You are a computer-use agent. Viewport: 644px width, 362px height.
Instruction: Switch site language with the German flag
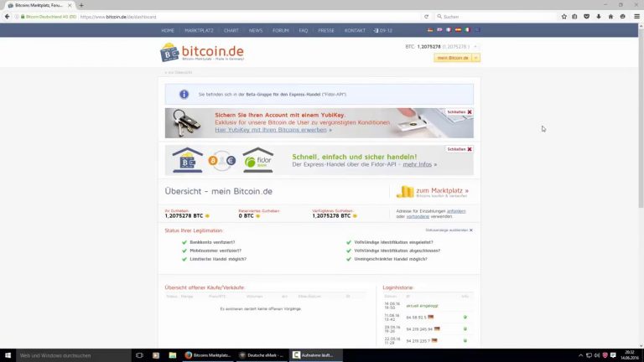tap(430, 30)
